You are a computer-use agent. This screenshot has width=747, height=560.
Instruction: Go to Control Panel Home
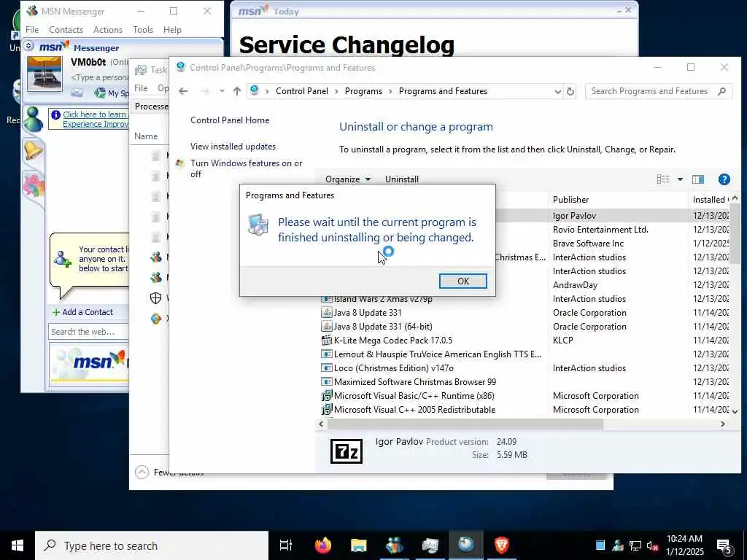(x=230, y=120)
